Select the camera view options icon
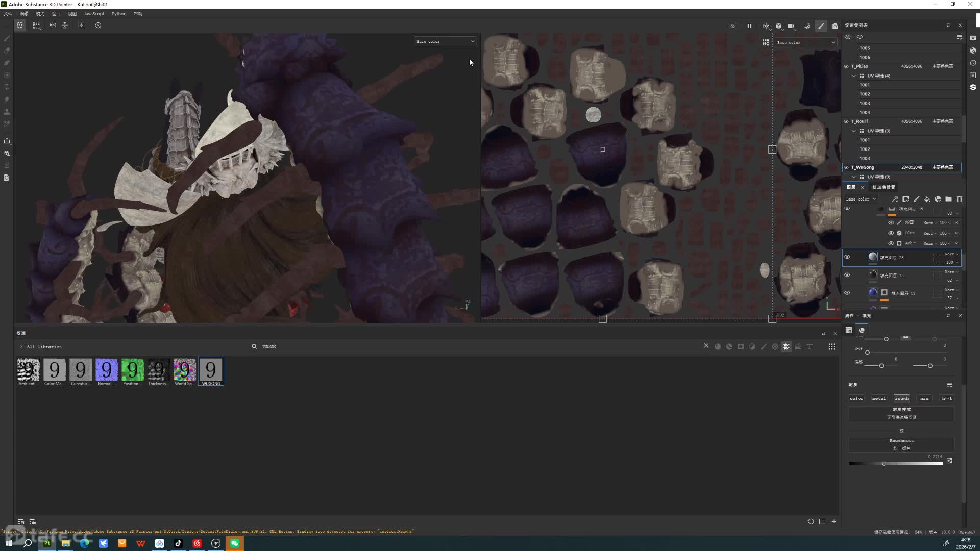980x551 pixels. [x=791, y=26]
